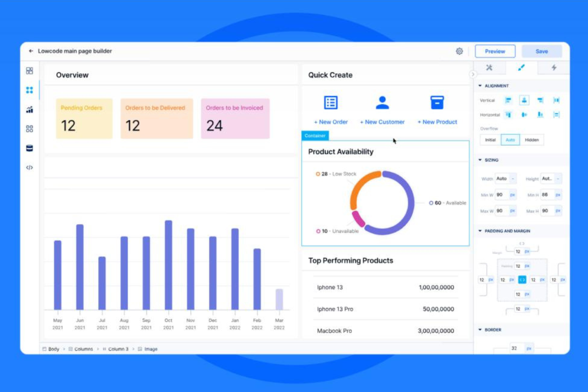588x392 pixels.
Task: Click the Preview button
Action: pos(495,51)
